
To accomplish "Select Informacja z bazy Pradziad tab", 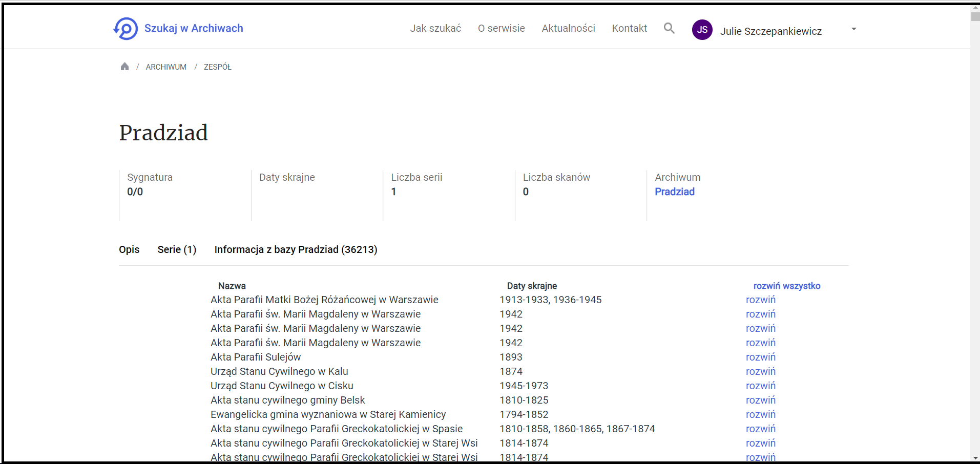I will [x=296, y=249].
